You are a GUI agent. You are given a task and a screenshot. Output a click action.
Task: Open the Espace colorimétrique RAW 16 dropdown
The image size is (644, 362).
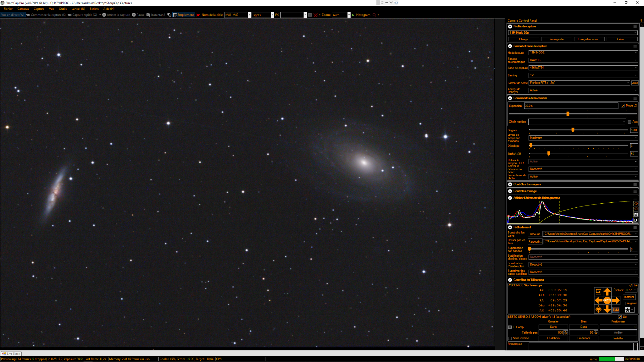[x=583, y=60]
